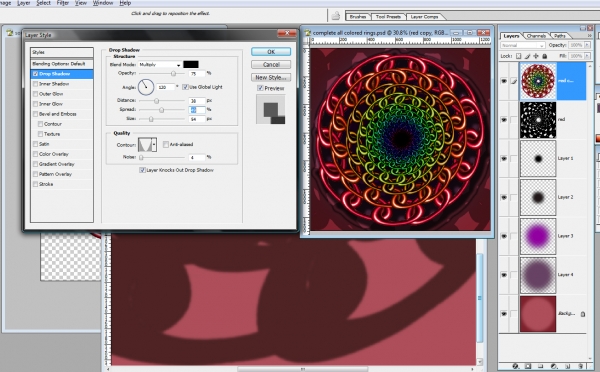Click Cancel in Layer Style dialog
600x372 pixels.
271,65
